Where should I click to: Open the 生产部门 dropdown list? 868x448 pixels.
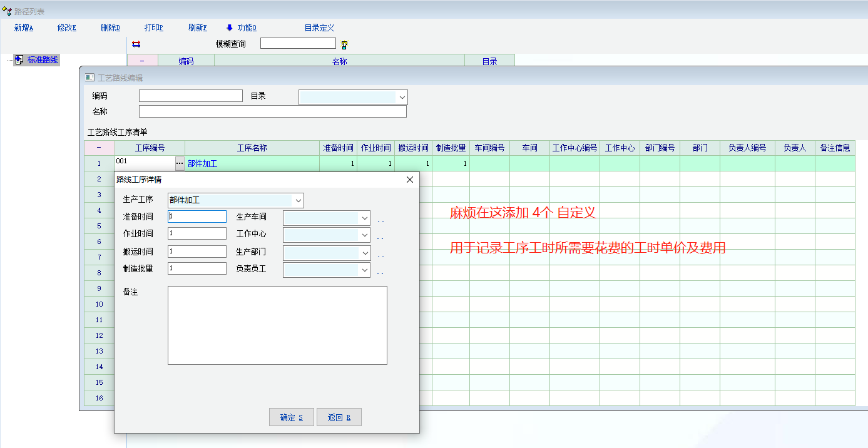click(365, 253)
